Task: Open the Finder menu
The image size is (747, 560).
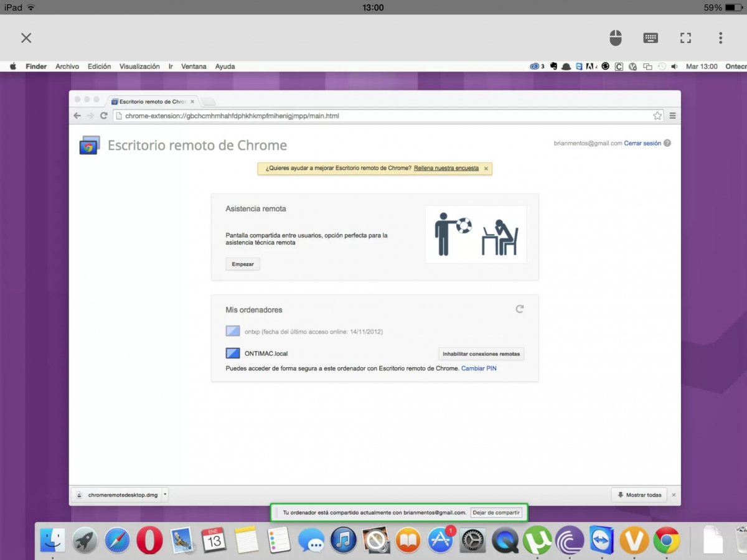Action: coord(36,67)
